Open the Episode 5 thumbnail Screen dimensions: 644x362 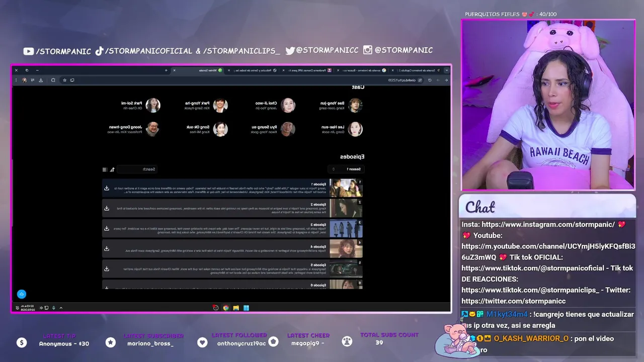tap(346, 268)
